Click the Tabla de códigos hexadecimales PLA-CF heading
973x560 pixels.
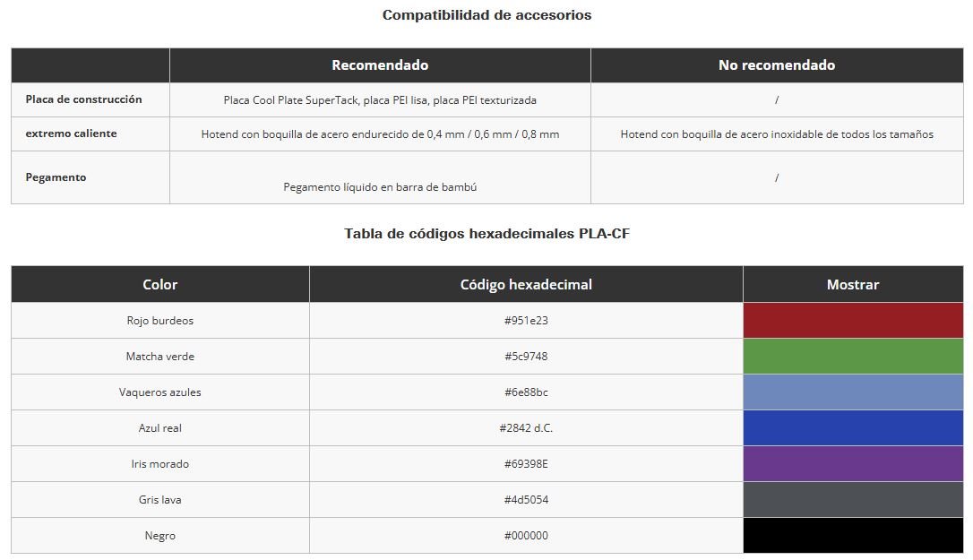[487, 234]
